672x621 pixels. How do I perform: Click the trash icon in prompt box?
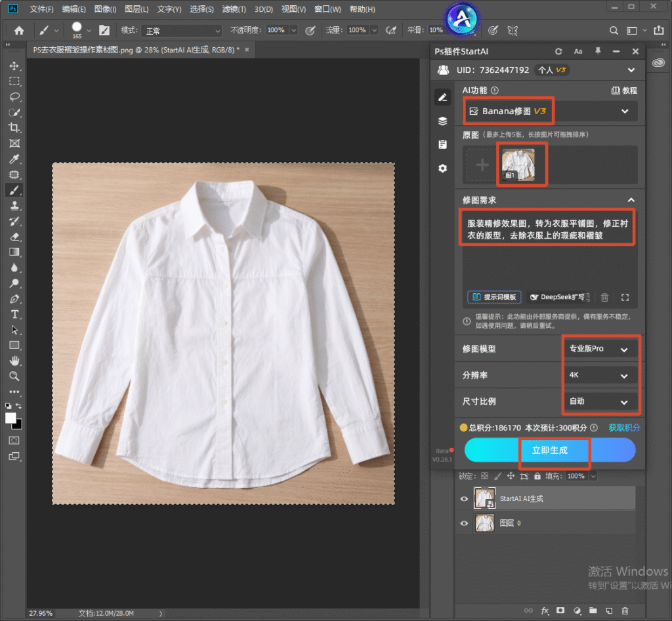tap(604, 297)
